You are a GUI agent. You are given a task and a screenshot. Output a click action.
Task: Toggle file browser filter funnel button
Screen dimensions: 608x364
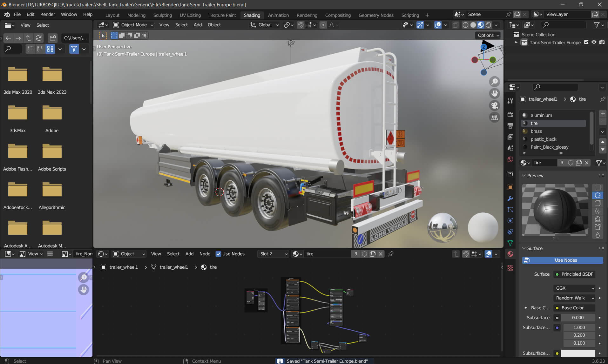74,49
